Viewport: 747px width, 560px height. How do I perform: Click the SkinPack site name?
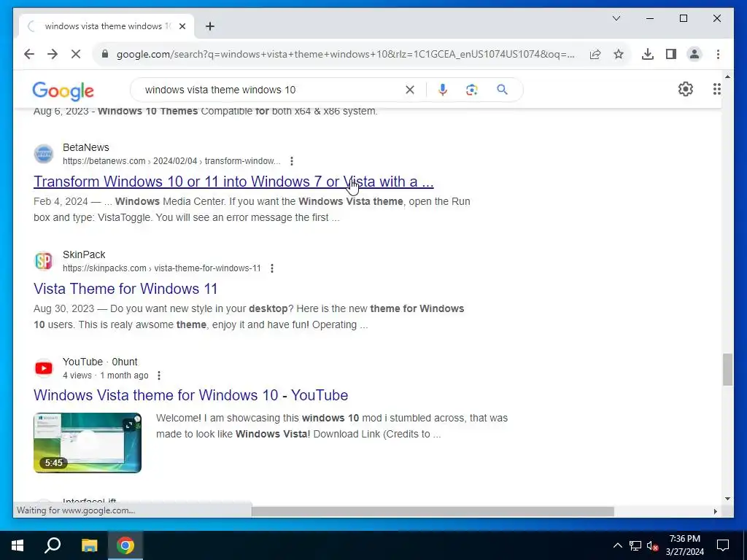[x=84, y=254]
